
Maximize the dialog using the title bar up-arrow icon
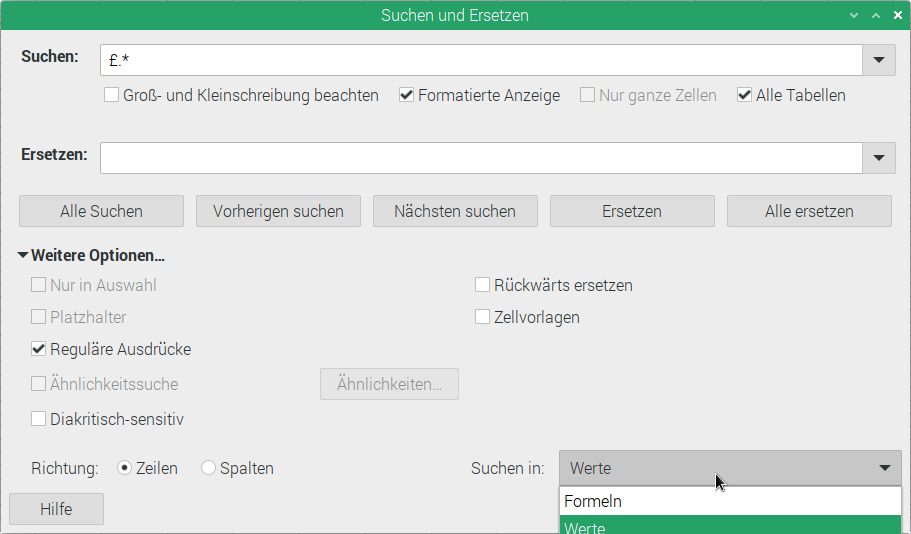coord(876,15)
